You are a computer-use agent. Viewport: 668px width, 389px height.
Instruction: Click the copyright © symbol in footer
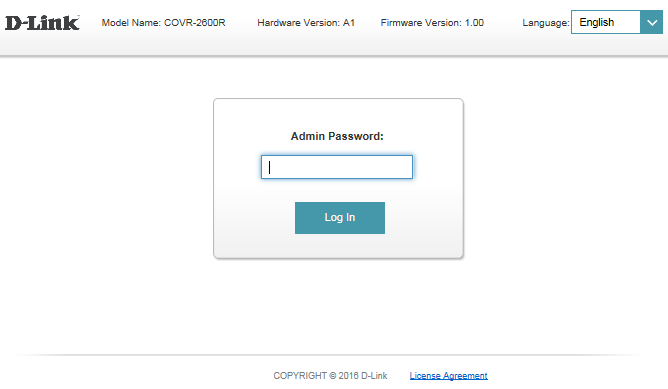tap(332, 376)
